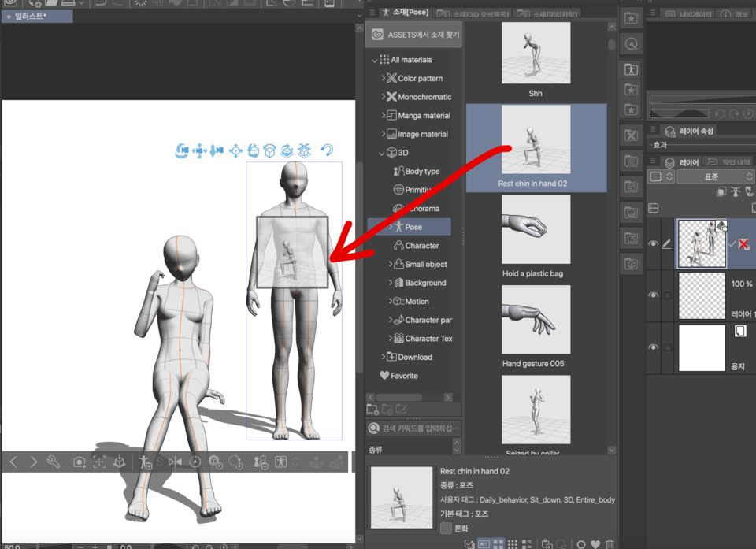Select the Pose tree item
This screenshot has width=756, height=549.
pos(409,227)
